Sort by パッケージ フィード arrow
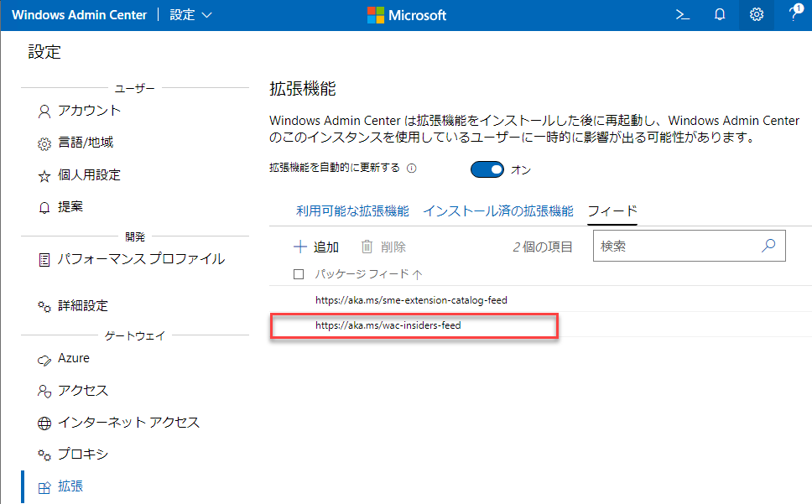The height and width of the screenshot is (504, 812). 418,275
